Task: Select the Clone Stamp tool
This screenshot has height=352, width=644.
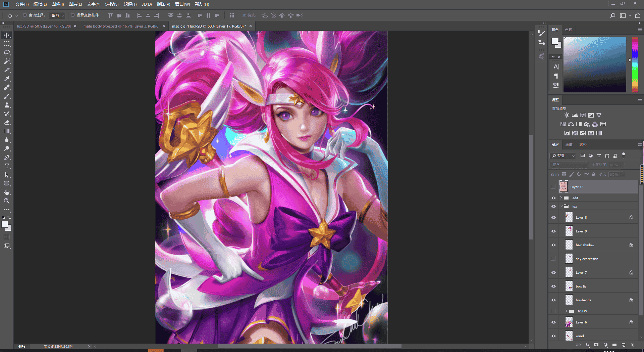Action: coord(7,105)
